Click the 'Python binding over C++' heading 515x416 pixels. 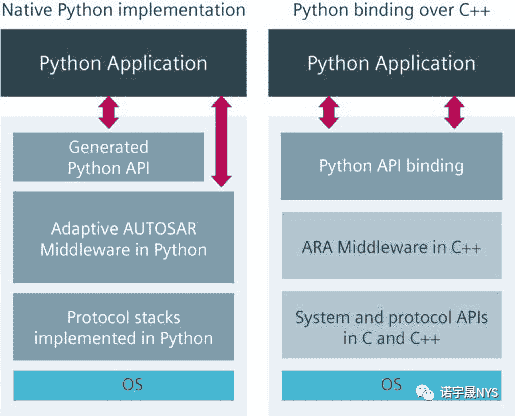[392, 10]
